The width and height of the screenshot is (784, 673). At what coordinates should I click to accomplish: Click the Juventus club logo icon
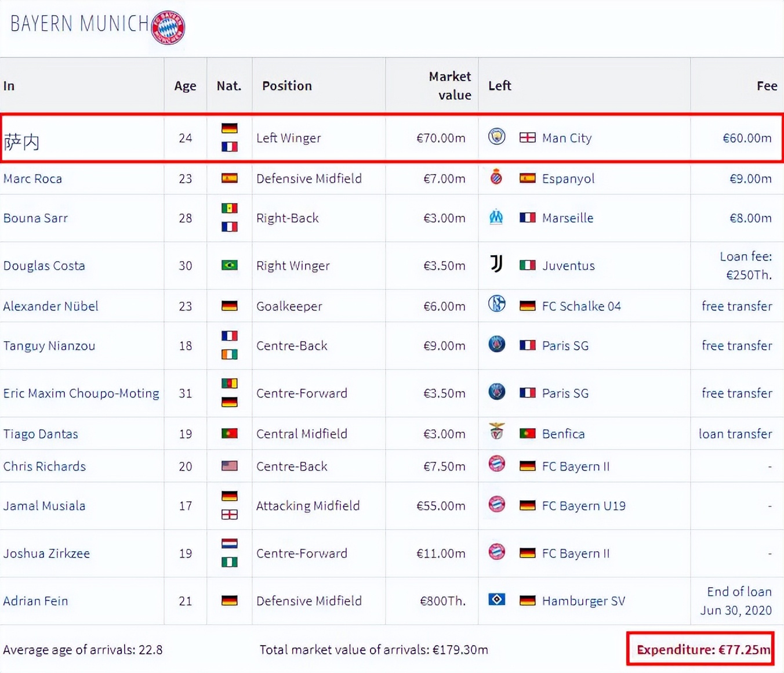pos(496,265)
